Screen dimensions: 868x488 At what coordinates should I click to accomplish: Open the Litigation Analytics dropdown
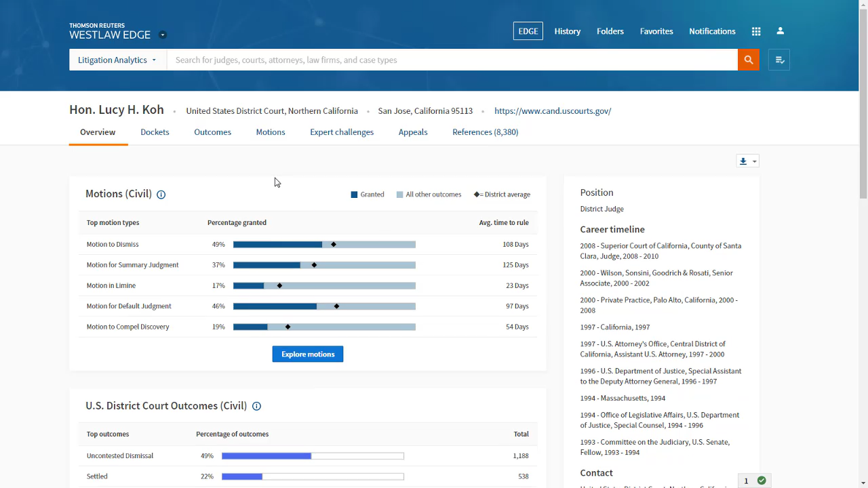point(117,60)
